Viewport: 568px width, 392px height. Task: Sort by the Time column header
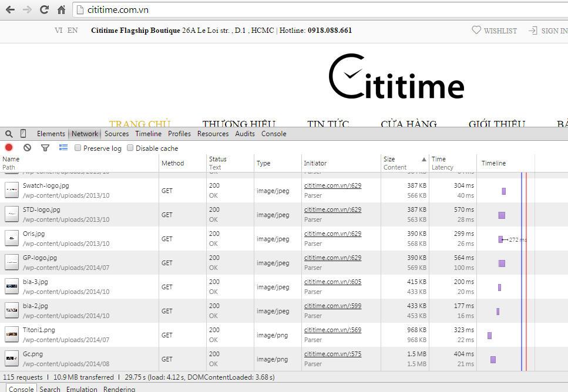pos(452,163)
